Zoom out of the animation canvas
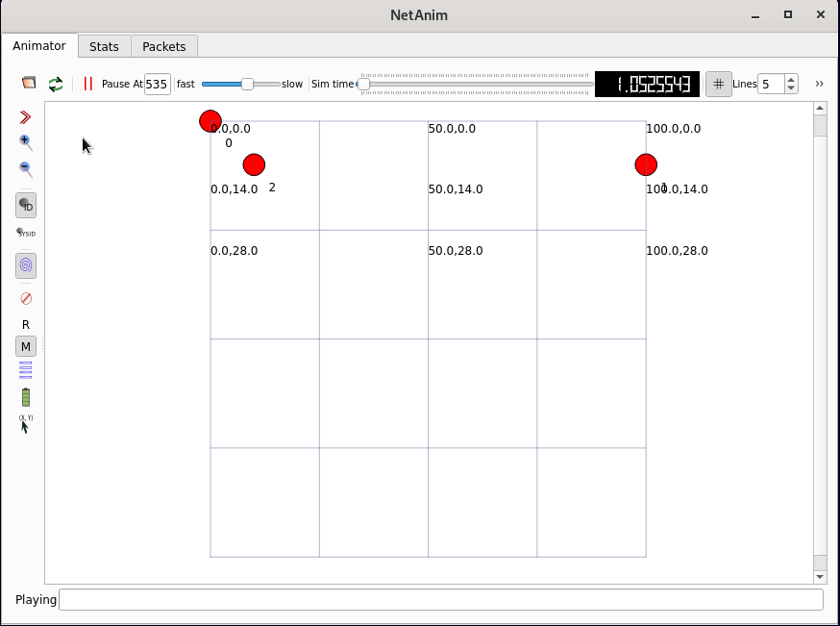This screenshot has width=840, height=626. tap(25, 169)
